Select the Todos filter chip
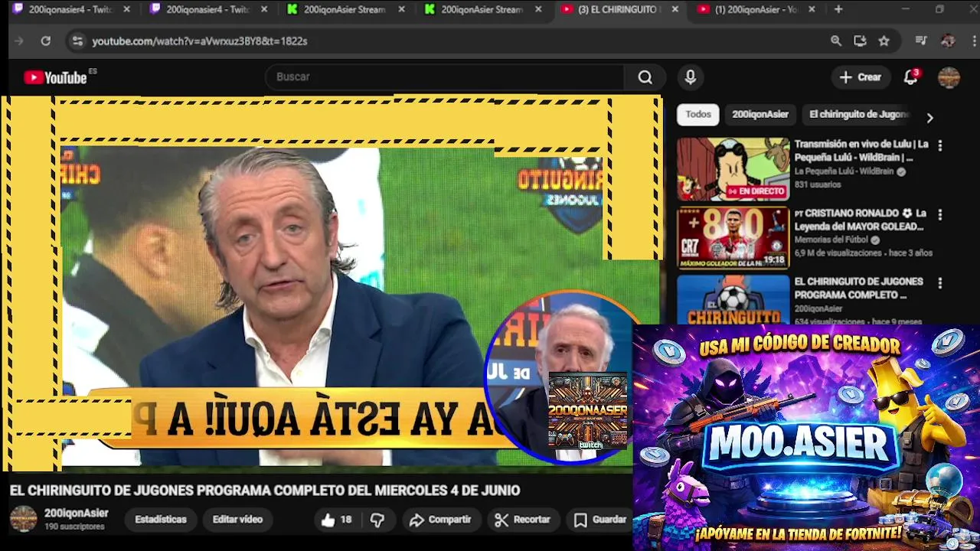The width and height of the screenshot is (980, 551). click(x=697, y=114)
